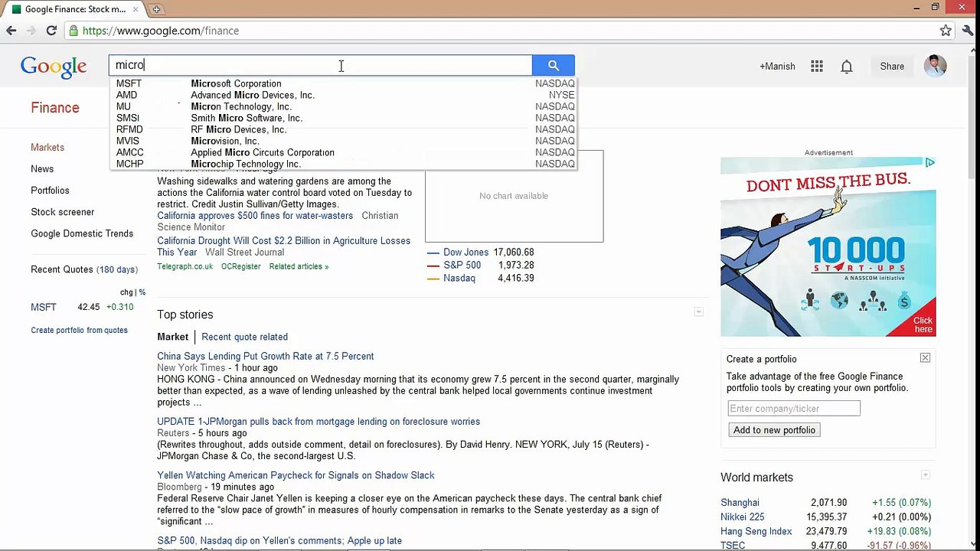Open the TSEC world market link

tap(733, 546)
